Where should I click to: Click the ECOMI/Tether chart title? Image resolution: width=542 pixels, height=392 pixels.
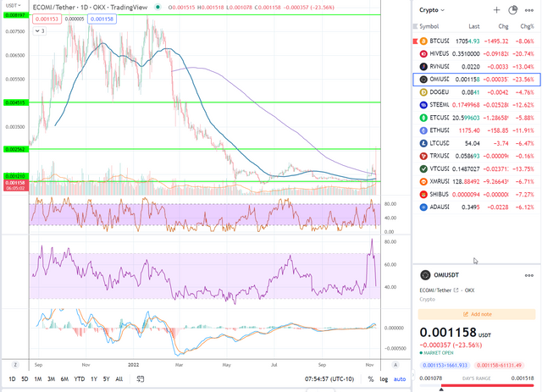[x=90, y=8]
